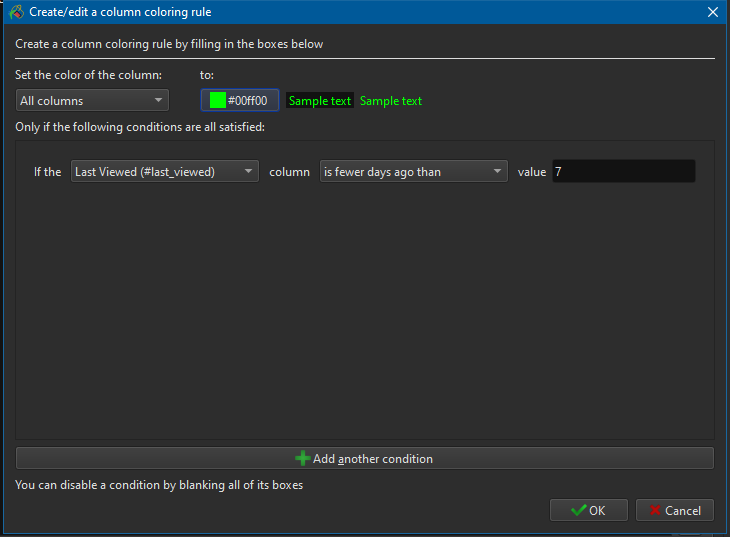
Task: Click the calibre icon in title bar
Action: click(x=17, y=12)
